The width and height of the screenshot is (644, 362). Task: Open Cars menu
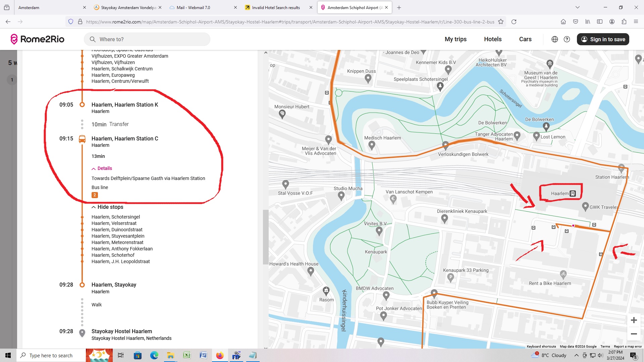point(525,39)
